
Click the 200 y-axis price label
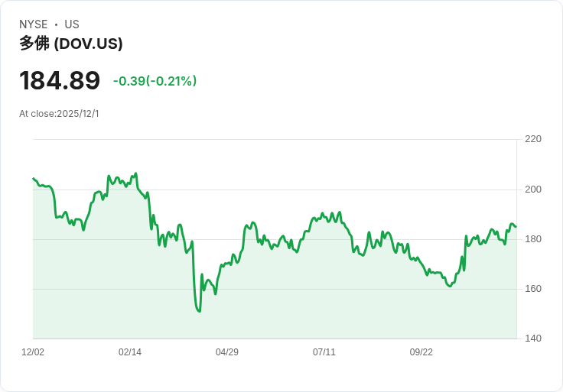(533, 190)
